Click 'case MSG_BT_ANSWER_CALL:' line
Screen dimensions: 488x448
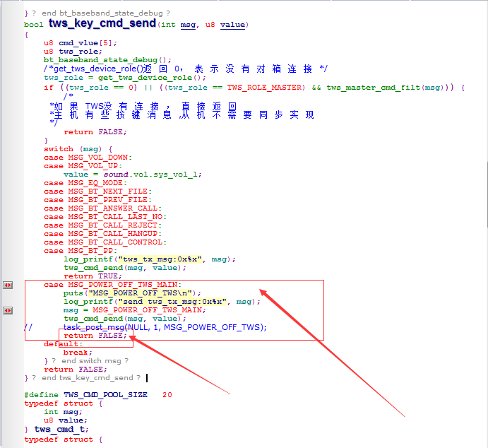102,208
